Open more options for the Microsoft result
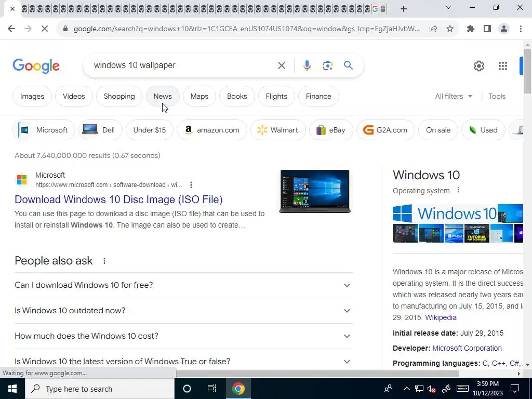 click(x=191, y=185)
